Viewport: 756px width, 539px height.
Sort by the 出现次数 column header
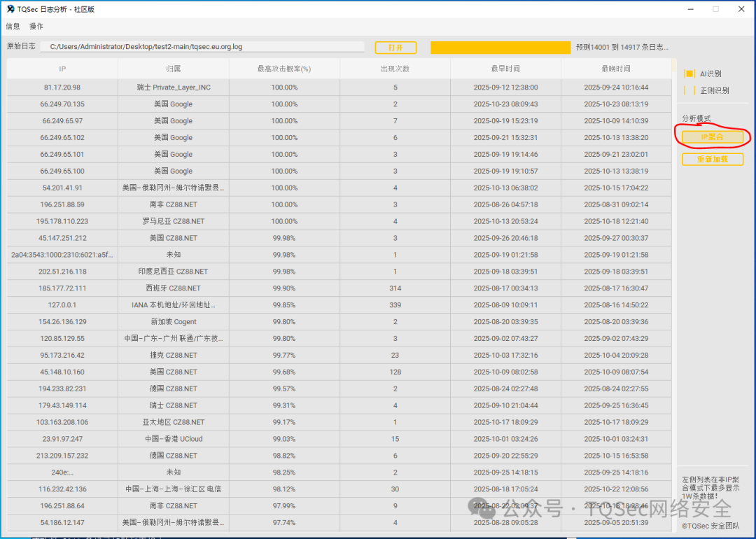point(395,69)
